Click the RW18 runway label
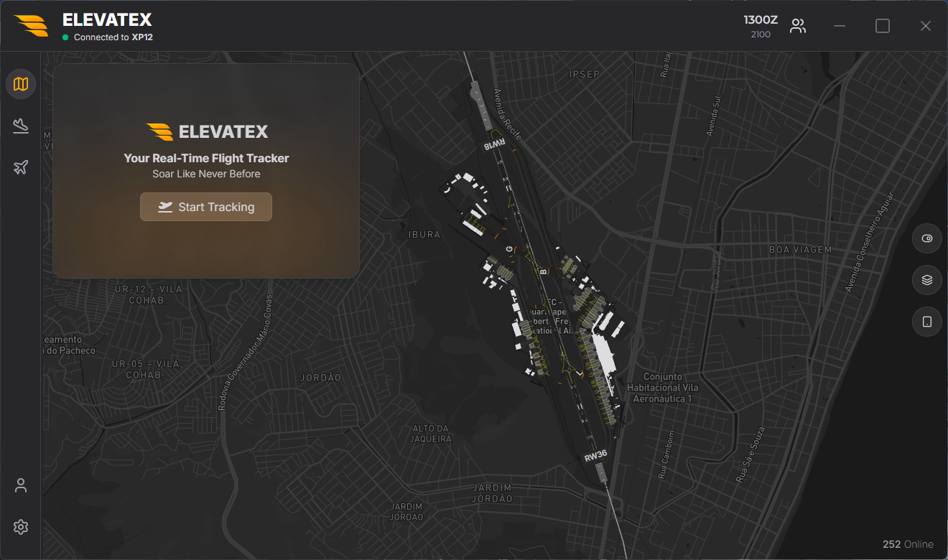This screenshot has height=560, width=948. (496, 144)
